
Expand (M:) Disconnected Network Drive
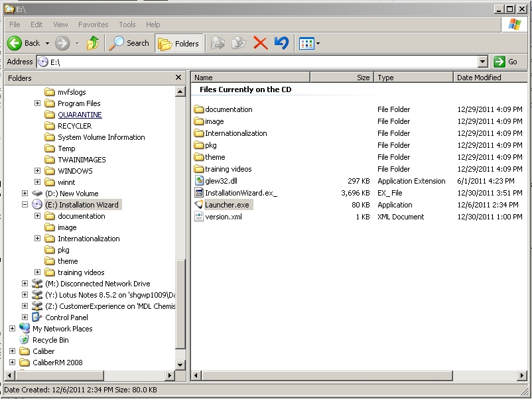pos(25,283)
